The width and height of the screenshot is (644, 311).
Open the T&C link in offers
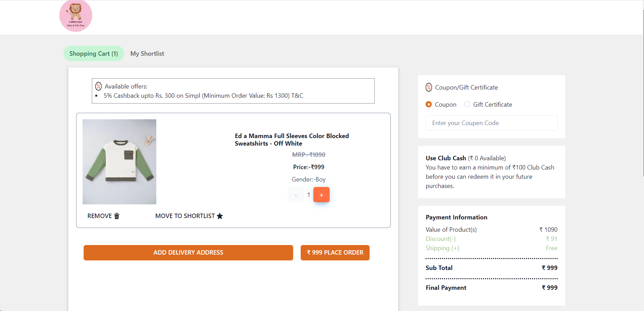tap(297, 96)
